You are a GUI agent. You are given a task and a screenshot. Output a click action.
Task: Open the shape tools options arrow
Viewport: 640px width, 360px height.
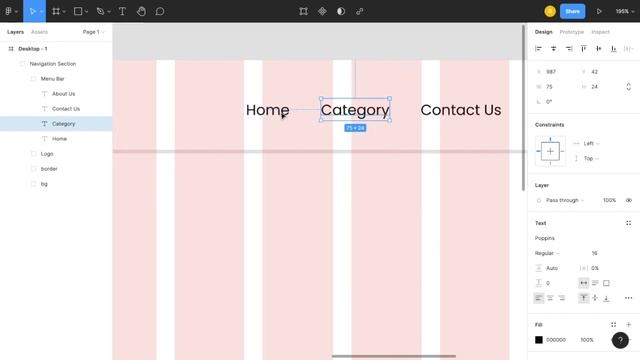(x=86, y=12)
